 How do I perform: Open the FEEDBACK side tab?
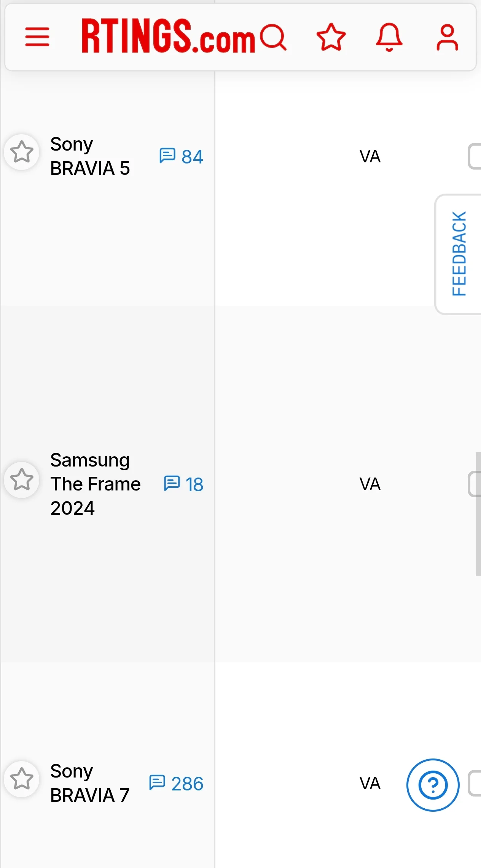click(459, 254)
